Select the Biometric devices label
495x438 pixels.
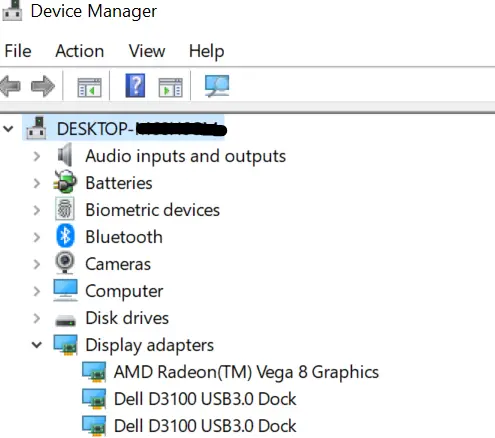point(153,210)
